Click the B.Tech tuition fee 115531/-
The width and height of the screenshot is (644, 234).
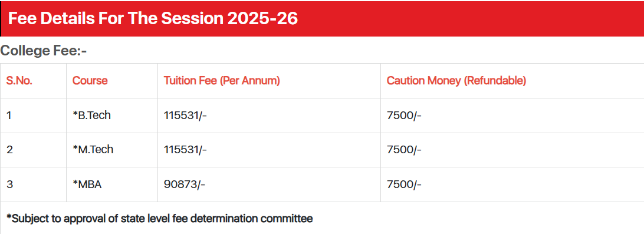coord(185,116)
